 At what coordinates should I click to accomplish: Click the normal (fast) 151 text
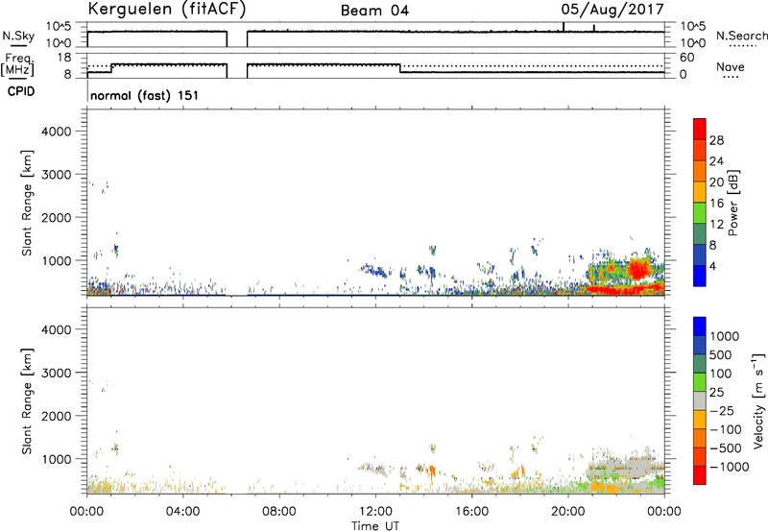pyautogui.click(x=145, y=95)
